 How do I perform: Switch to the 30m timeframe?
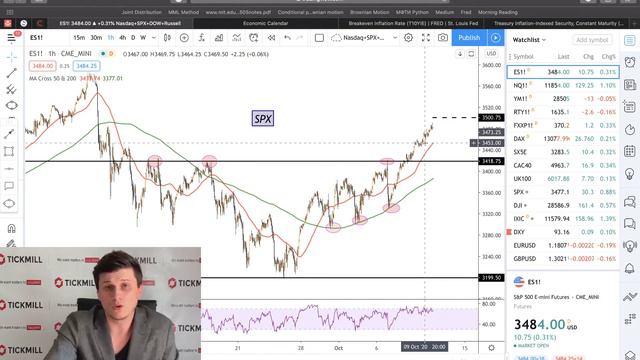[96, 38]
